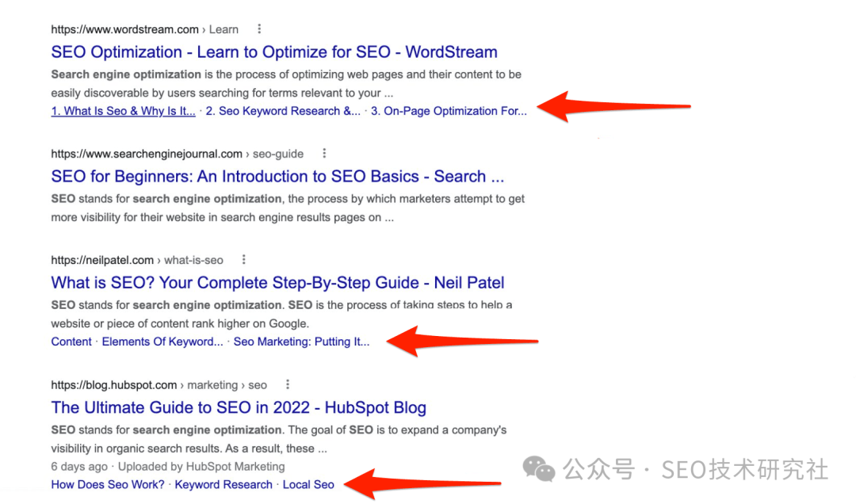Viewport: 856px width, 504px height.
Task: Follow '1. What Is Seo & Why Is It...' sitelink
Action: 123,111
